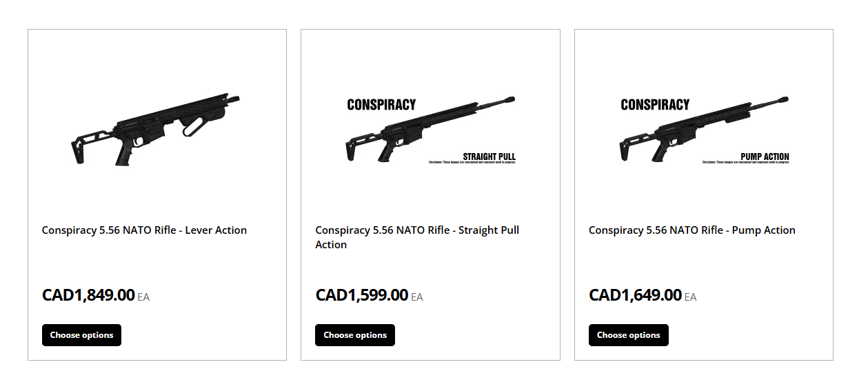Image resolution: width=868 pixels, height=371 pixels.
Task: Click the EA unit label beside CAD1,849.00
Action: pos(143,297)
